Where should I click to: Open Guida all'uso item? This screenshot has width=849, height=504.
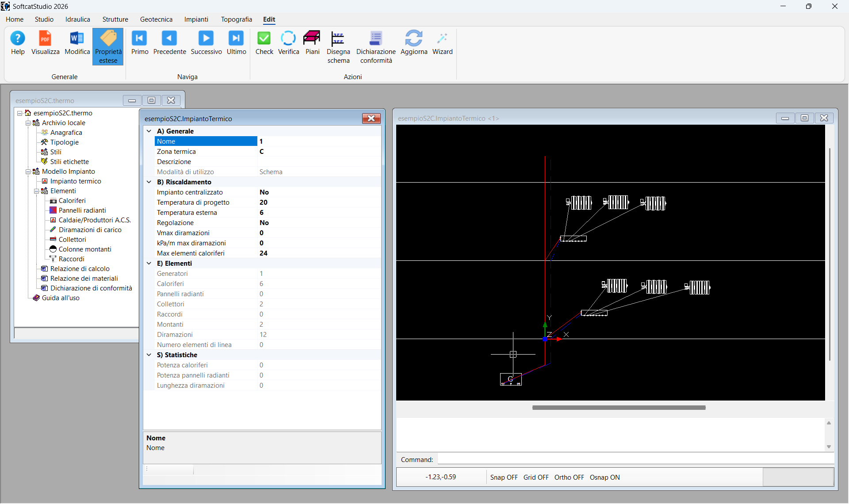pos(61,298)
